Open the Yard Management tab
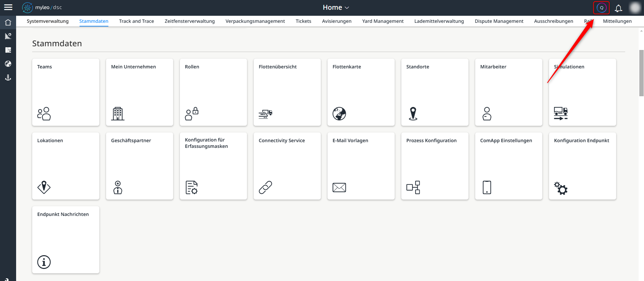644x281 pixels. 383,21
